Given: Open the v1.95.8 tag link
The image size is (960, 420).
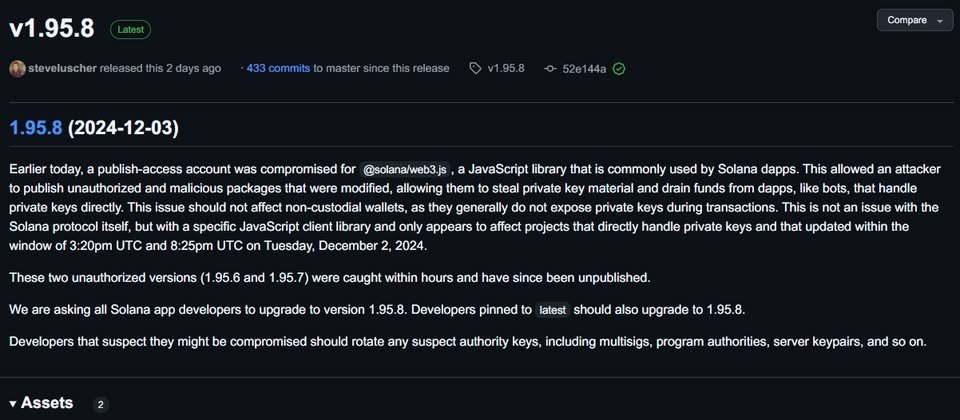Looking at the screenshot, I should pos(506,69).
